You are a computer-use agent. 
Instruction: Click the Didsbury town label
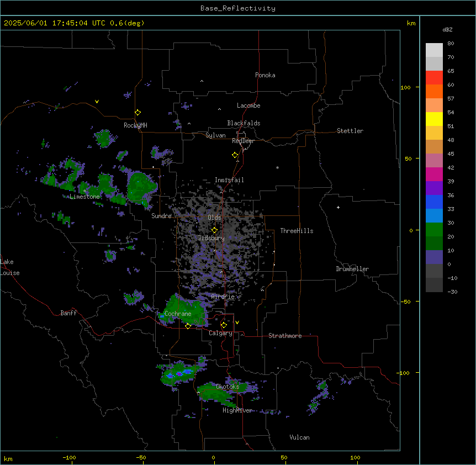211,238
